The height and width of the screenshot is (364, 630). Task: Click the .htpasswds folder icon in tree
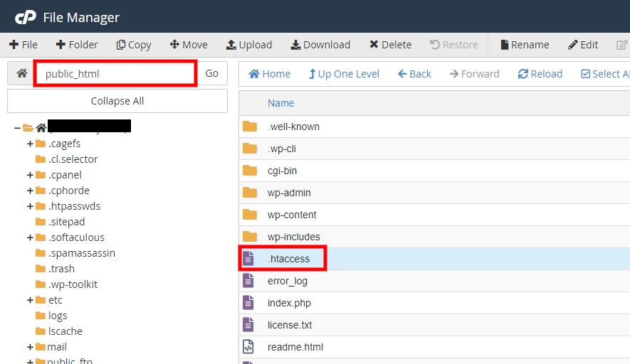(x=41, y=206)
